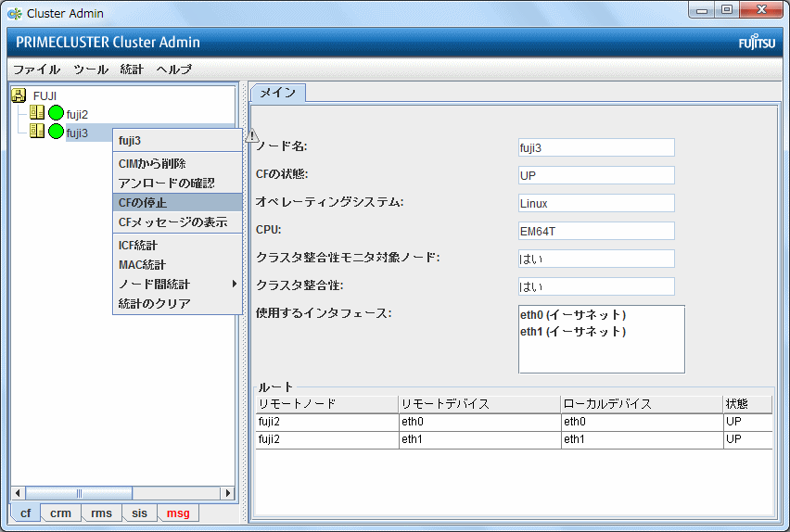Click UP status in the eth1 row
This screenshot has width=790, height=532.
[747, 439]
